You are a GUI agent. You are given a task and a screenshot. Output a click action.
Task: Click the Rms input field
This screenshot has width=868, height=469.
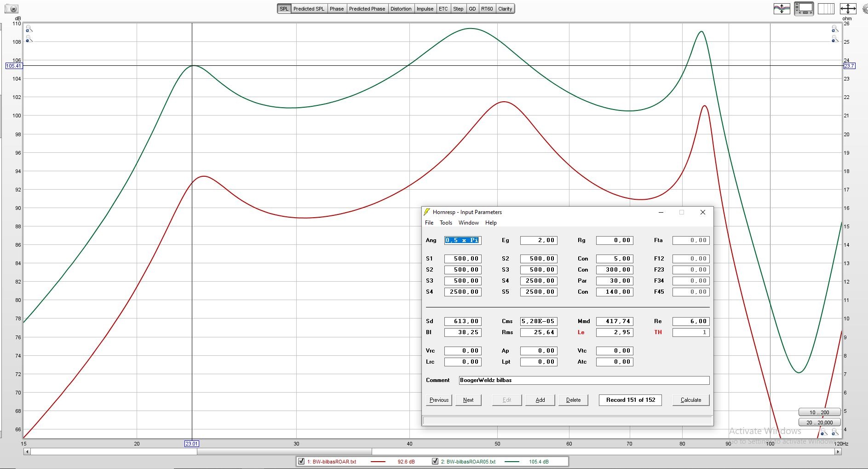(539, 332)
